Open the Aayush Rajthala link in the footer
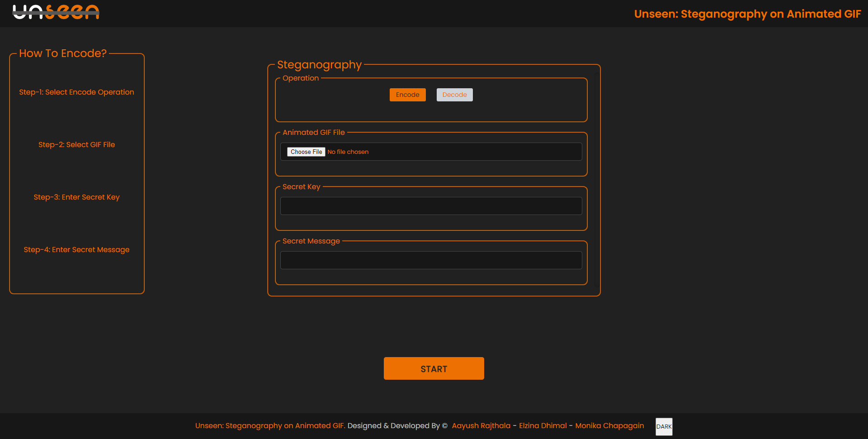The height and width of the screenshot is (439, 868). [481, 425]
